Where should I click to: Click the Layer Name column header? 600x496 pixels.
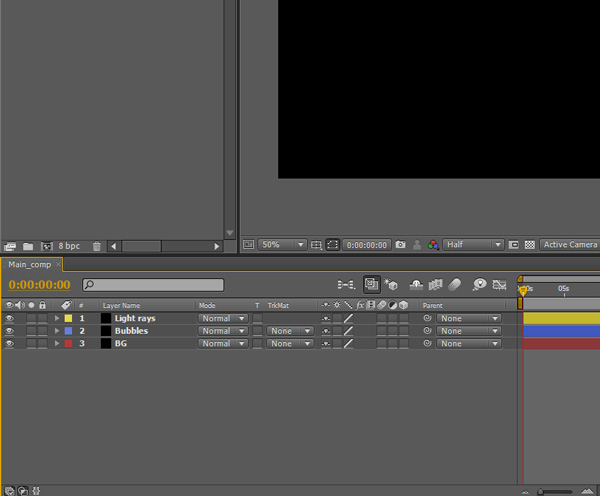121,305
